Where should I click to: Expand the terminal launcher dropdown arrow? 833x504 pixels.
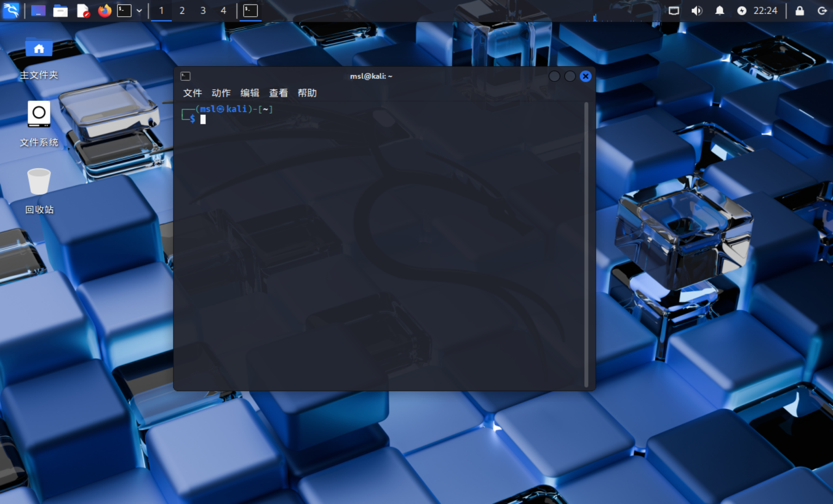139,10
